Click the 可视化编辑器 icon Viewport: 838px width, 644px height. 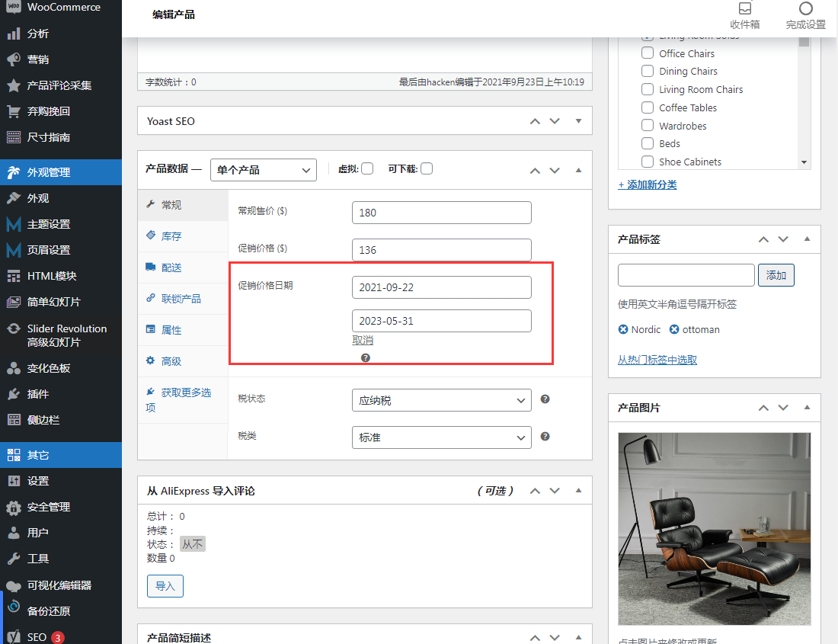click(x=14, y=585)
